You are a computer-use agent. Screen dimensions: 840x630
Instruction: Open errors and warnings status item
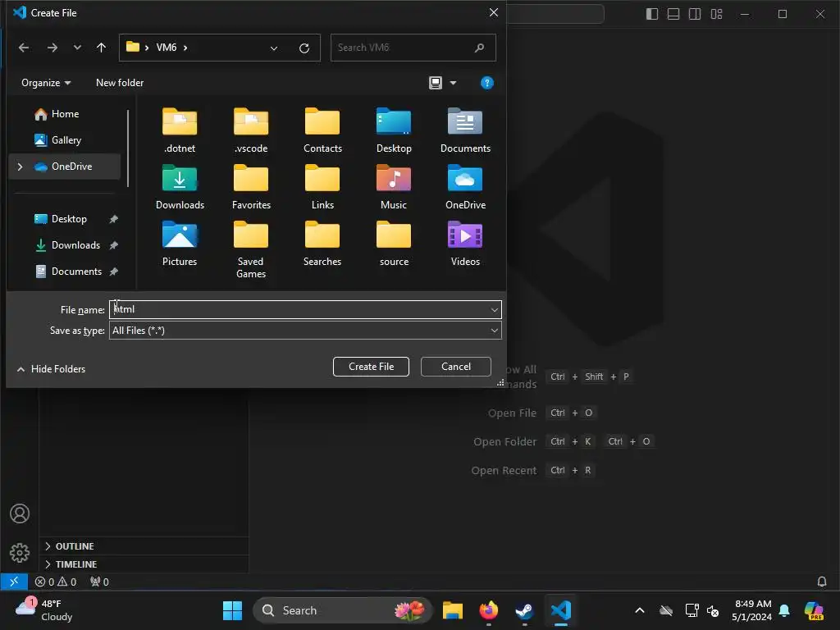[56, 582]
